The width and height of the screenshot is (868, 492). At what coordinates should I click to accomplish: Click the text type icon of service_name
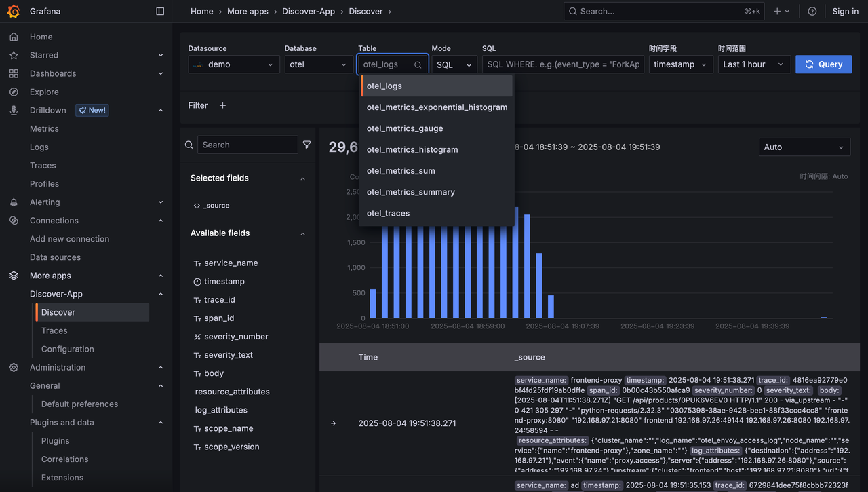pyautogui.click(x=197, y=263)
